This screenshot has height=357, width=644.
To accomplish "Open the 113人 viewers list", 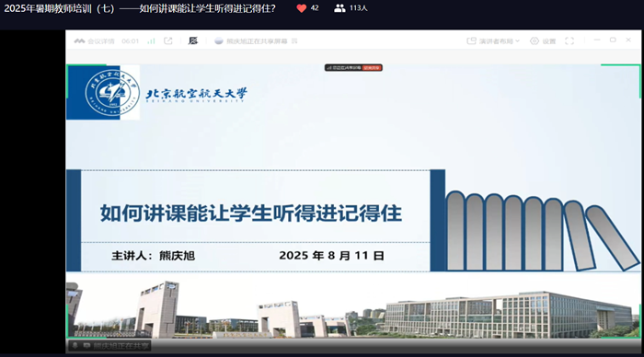I will point(351,8).
